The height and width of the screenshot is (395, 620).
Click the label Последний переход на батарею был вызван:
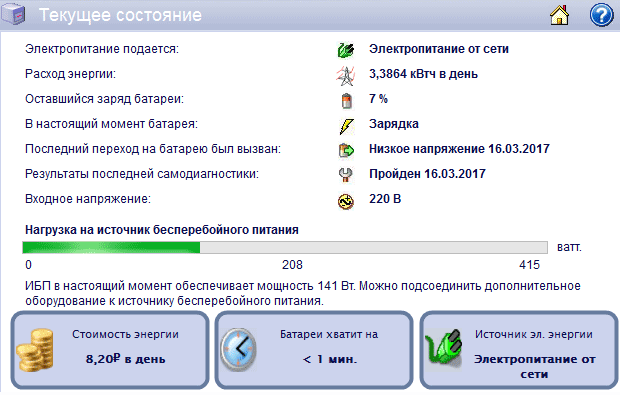153,149
